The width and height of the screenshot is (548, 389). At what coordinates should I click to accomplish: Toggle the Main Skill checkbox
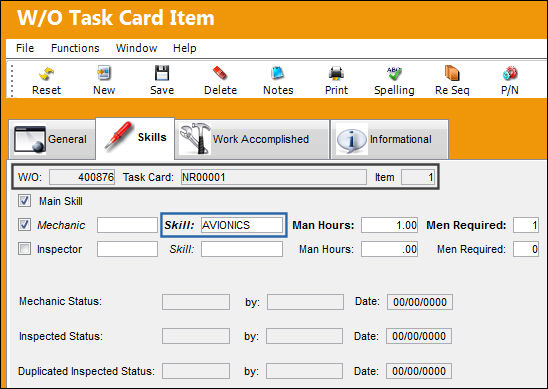(x=24, y=201)
